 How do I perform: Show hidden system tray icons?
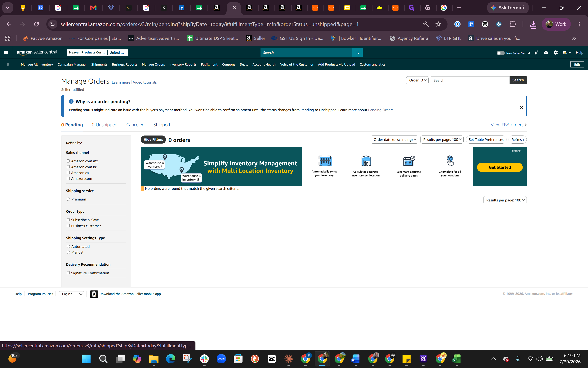pyautogui.click(x=493, y=359)
